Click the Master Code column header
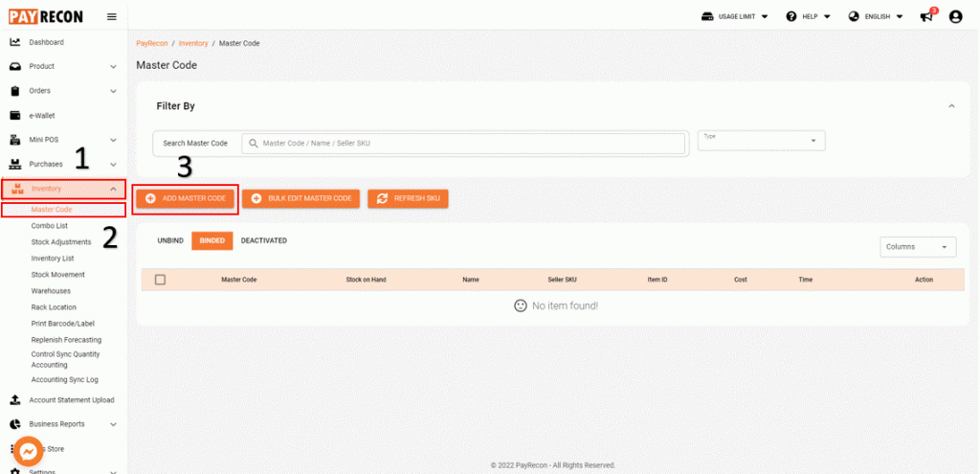 pyautogui.click(x=238, y=280)
